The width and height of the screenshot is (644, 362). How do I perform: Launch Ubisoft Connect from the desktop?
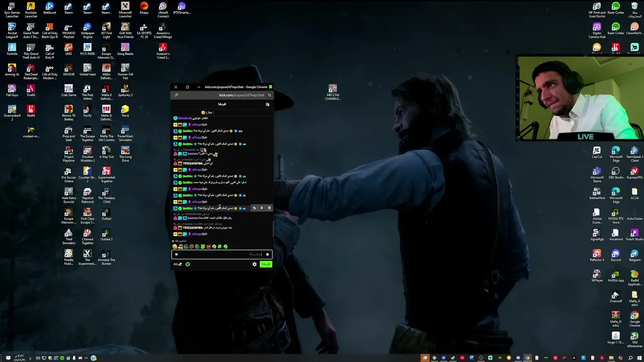(163, 10)
